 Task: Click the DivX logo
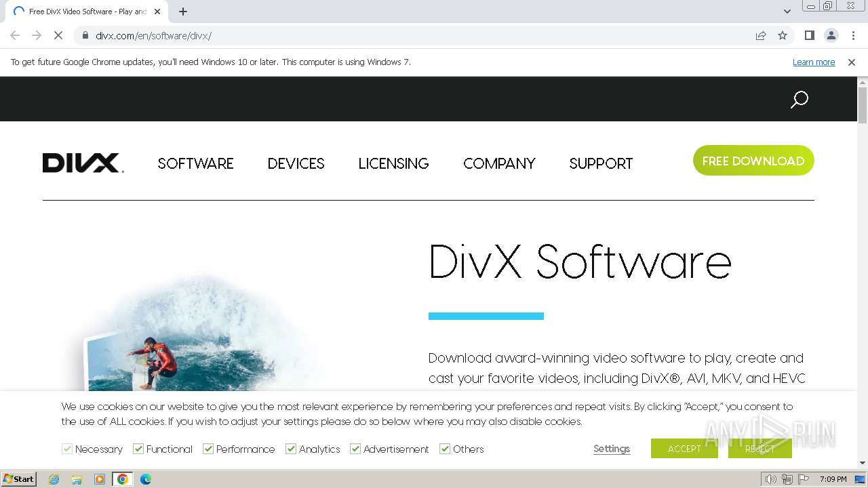pos(83,163)
